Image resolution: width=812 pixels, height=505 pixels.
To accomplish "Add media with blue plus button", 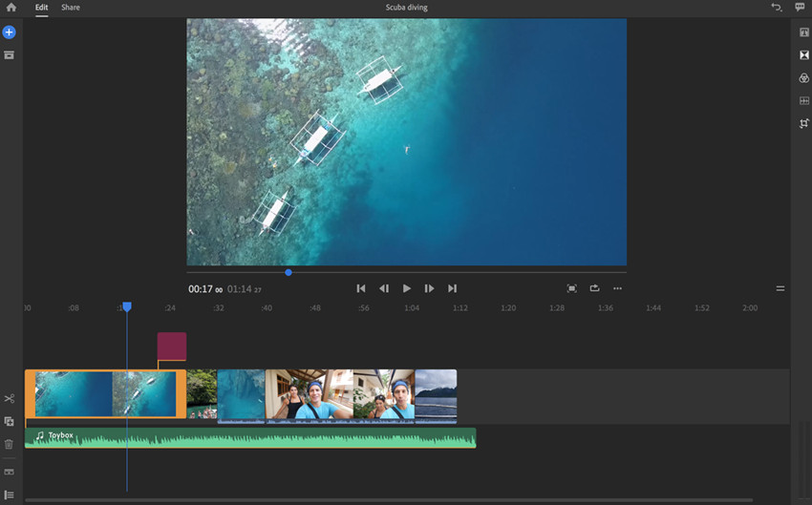I will click(x=9, y=32).
